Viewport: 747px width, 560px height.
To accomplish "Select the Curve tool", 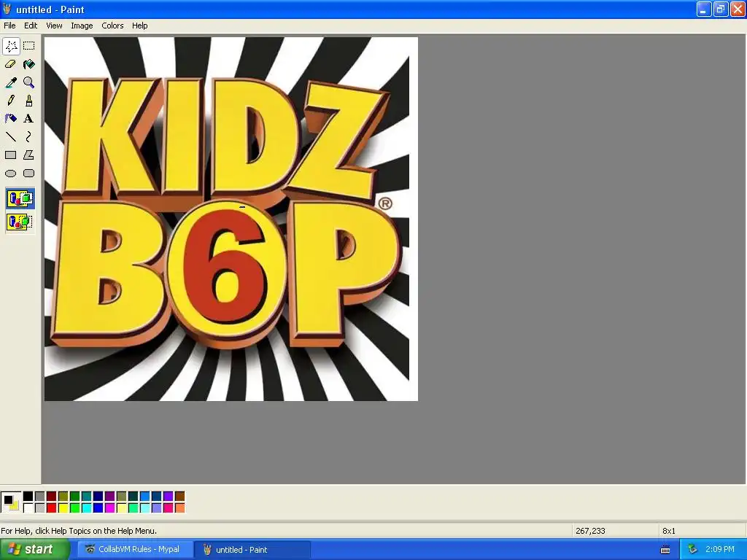I will (x=29, y=136).
